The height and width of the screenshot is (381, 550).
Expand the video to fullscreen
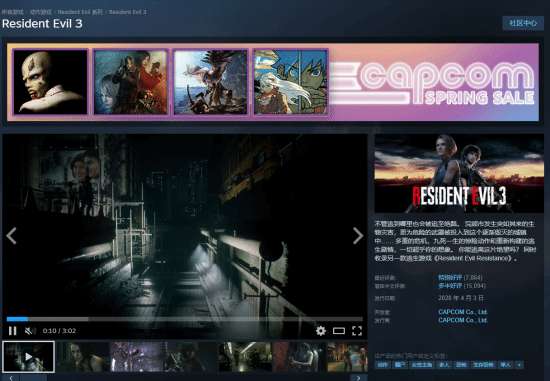[x=357, y=331]
